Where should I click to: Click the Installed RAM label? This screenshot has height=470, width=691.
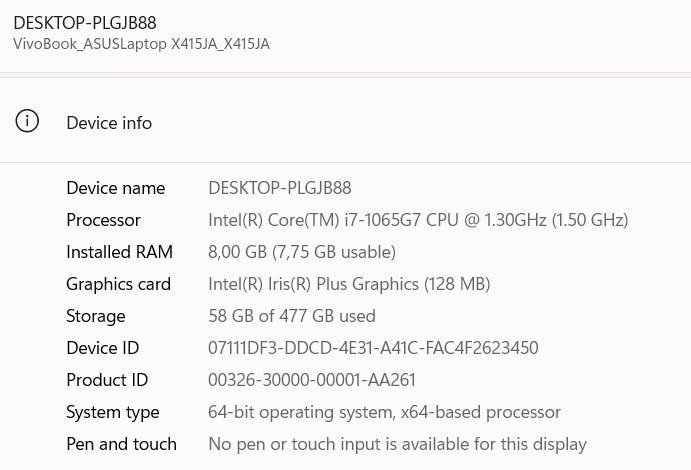[x=119, y=252]
